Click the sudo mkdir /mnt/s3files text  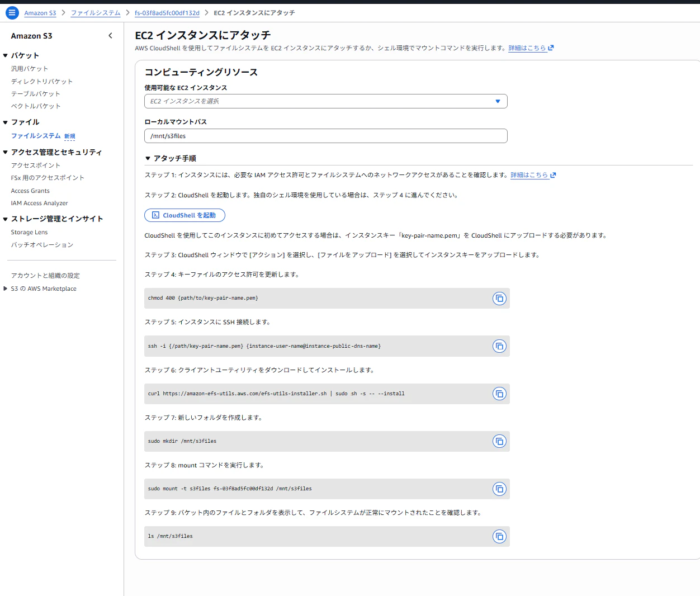coord(182,441)
